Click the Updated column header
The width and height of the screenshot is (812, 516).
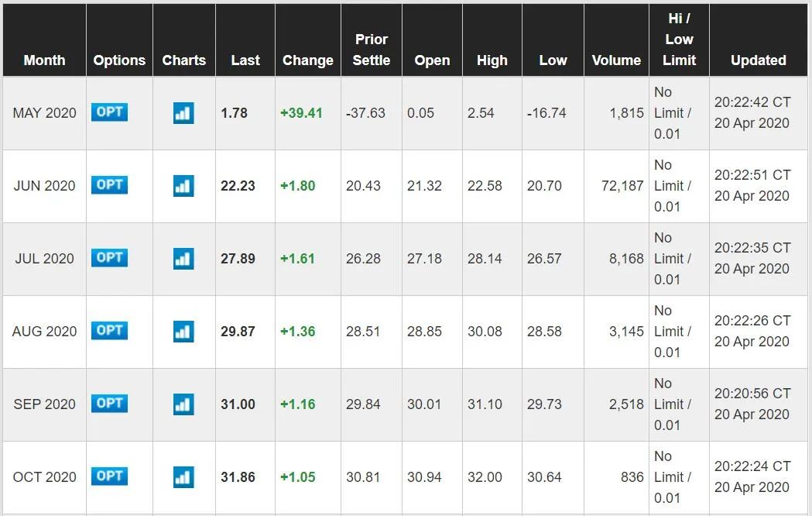pos(758,60)
